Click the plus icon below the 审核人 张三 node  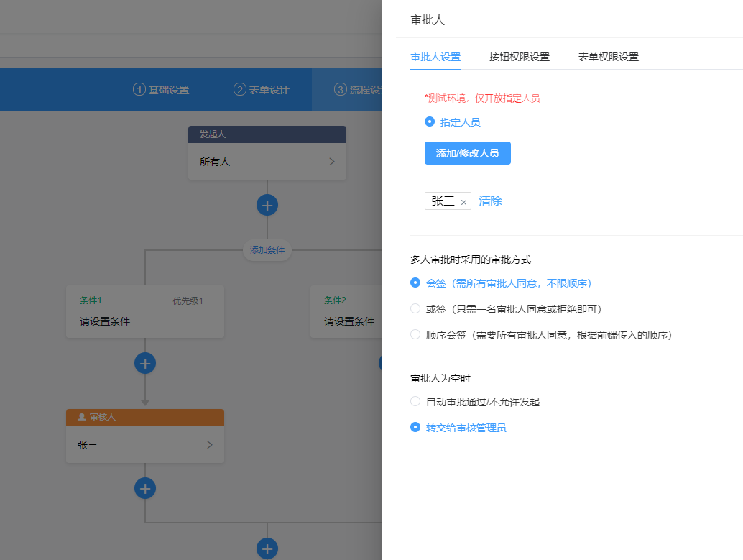click(x=145, y=489)
